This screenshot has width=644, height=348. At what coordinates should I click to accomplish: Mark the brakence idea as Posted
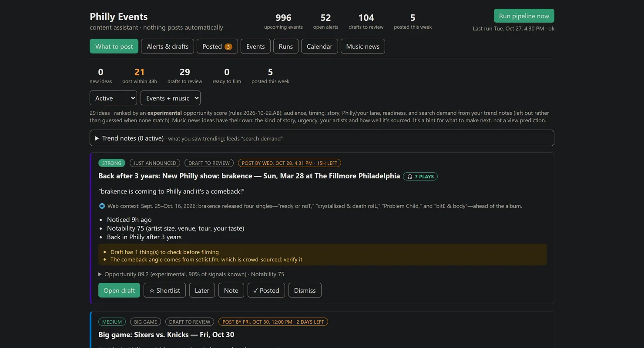(266, 290)
